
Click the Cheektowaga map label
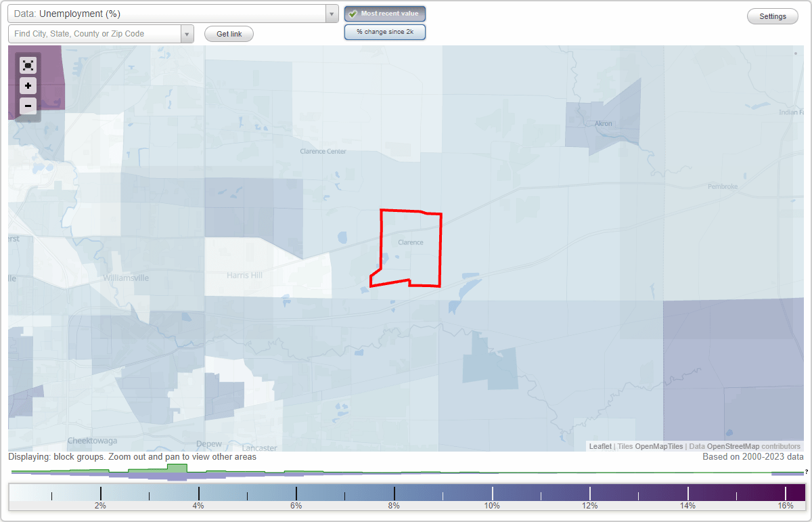click(92, 441)
